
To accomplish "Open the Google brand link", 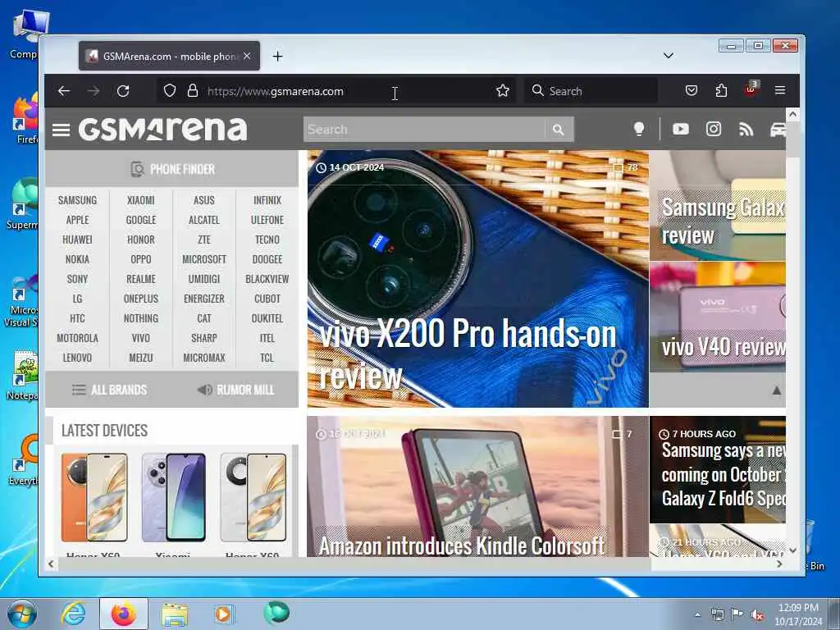I will [x=141, y=220].
